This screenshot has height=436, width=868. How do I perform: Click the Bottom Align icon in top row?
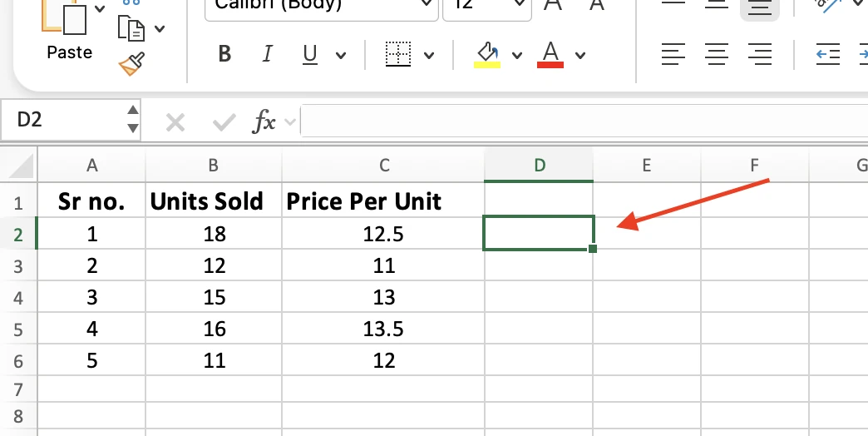[760, 7]
